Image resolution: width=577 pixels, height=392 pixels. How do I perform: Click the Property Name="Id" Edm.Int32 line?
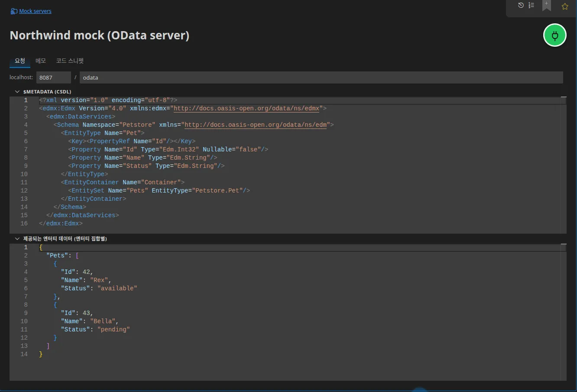pos(168,149)
